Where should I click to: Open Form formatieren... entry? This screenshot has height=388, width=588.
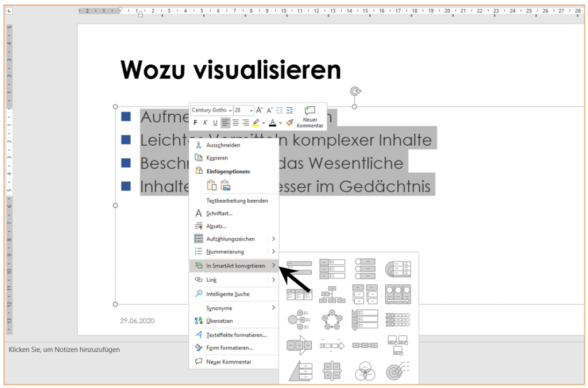tap(234, 347)
